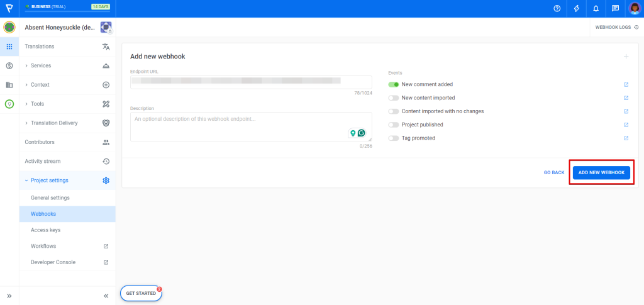The image size is (644, 305).
Task: Click the user avatar in top bar
Action: click(634, 9)
